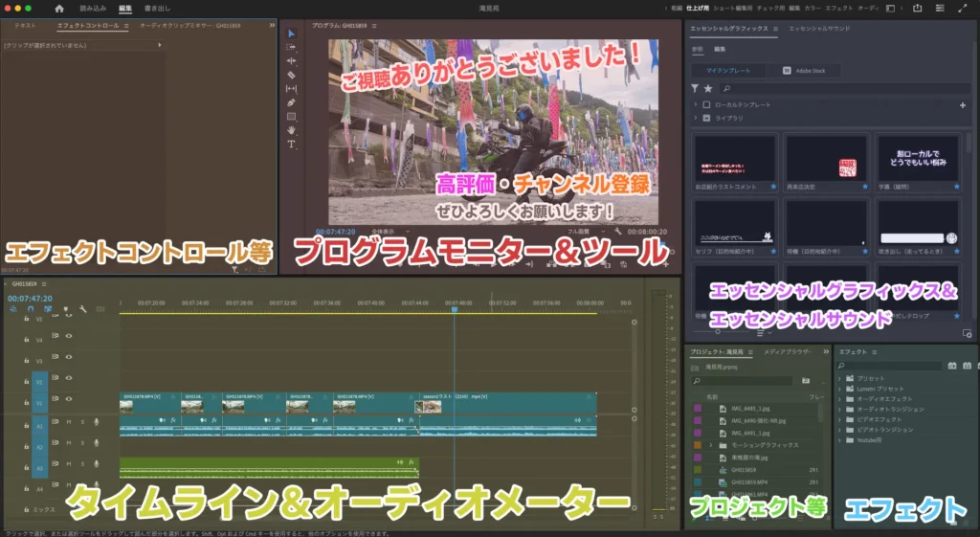Activate the Ripple Edit tool
Screen dimensions: 980x537
(x=291, y=60)
